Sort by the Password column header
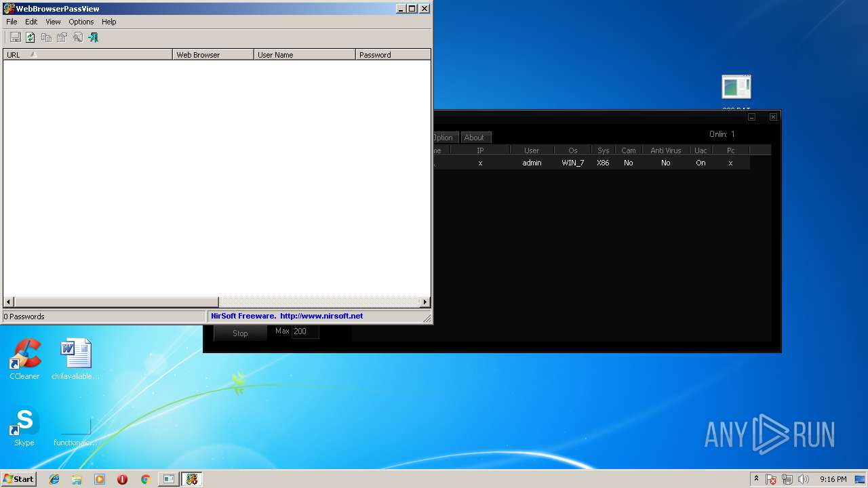Viewport: 868px width, 488px height. [x=393, y=55]
